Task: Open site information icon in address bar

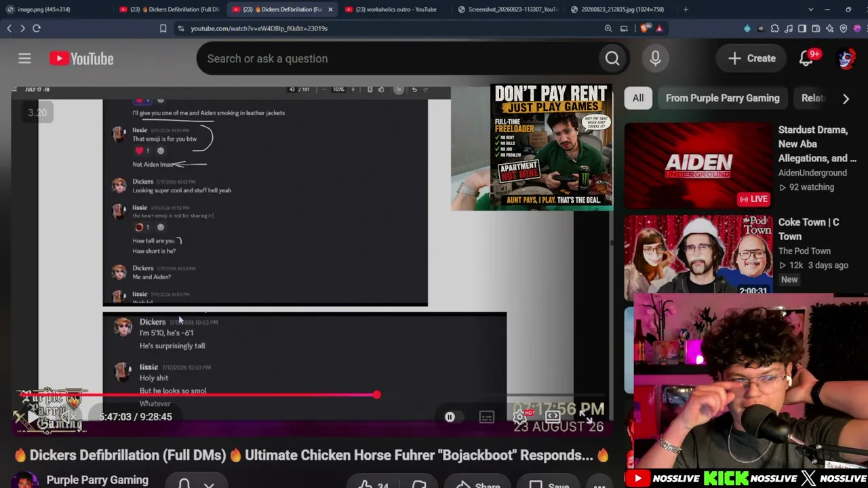Action: click(181, 28)
